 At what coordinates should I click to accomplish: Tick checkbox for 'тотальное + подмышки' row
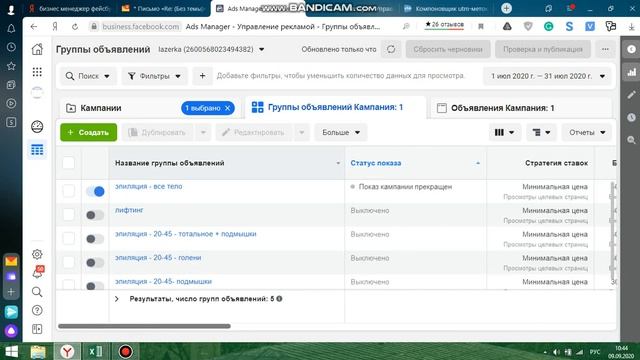pos(69,238)
